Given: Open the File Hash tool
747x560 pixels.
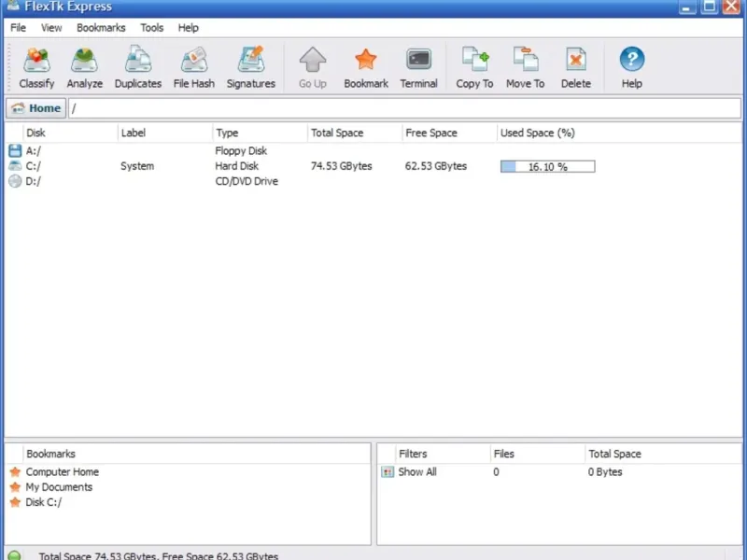Looking at the screenshot, I should click(194, 67).
